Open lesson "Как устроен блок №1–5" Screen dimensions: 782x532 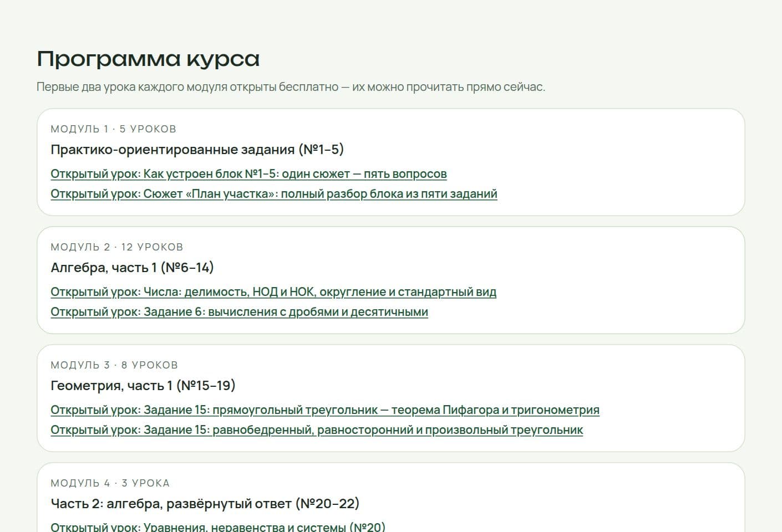coord(248,174)
